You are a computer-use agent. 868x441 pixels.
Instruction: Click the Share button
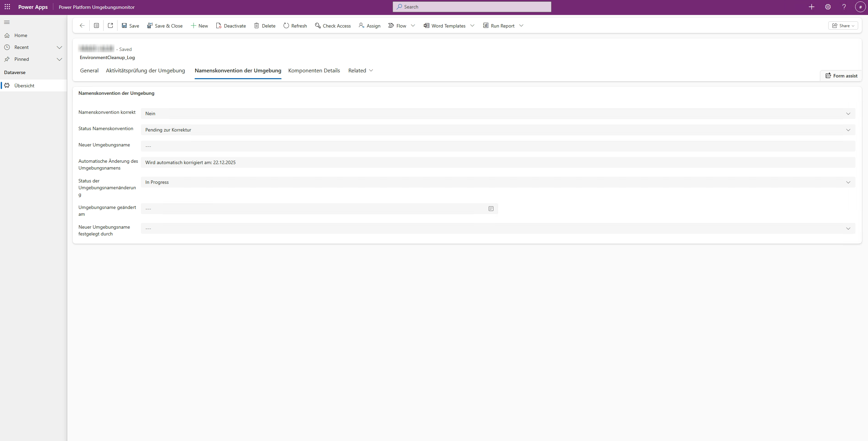pyautogui.click(x=843, y=25)
